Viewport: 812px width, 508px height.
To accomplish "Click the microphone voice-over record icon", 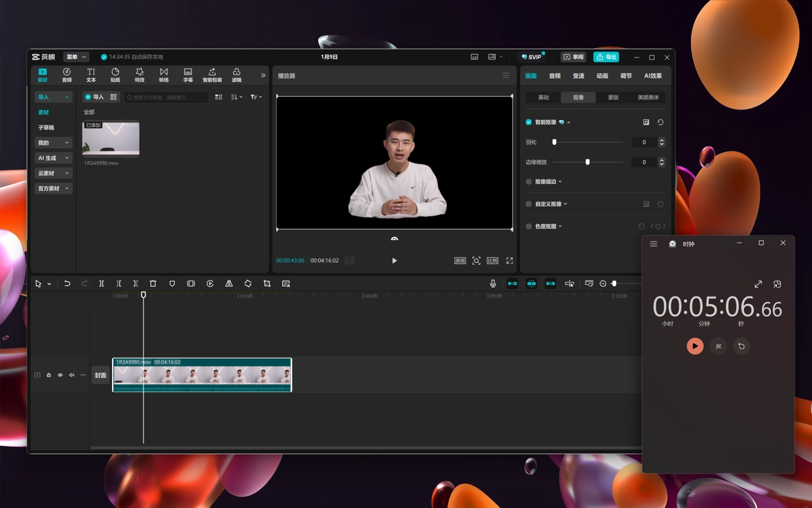I will coord(492,284).
